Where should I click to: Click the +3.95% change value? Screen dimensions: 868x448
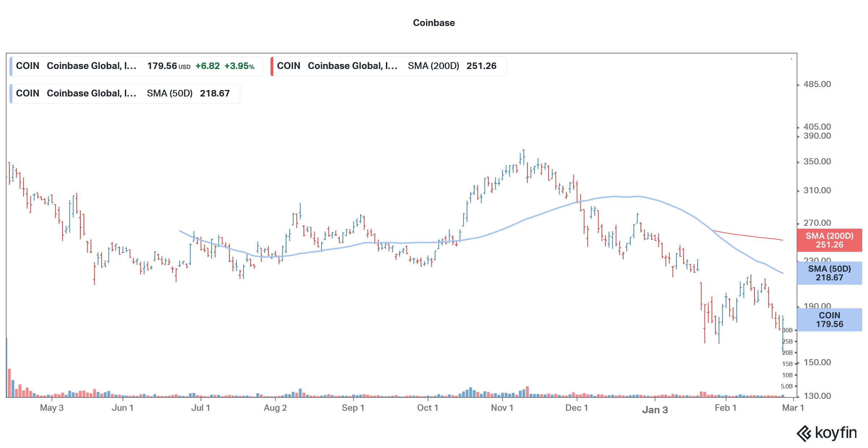click(239, 66)
